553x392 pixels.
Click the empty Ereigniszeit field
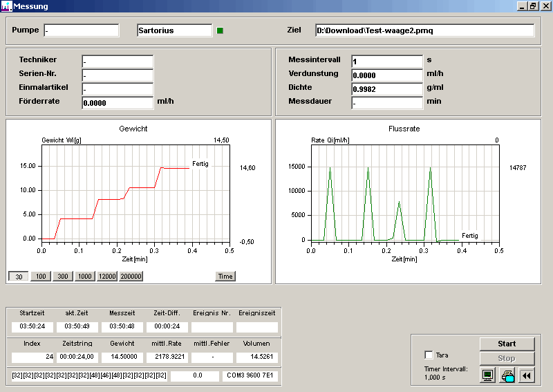[x=256, y=327]
